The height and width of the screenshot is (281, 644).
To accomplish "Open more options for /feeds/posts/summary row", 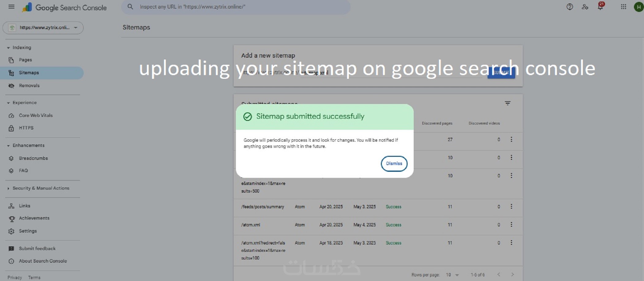I will coord(511,206).
